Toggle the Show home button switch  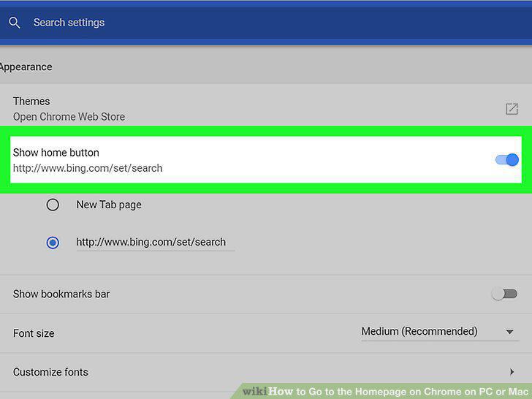click(x=507, y=159)
